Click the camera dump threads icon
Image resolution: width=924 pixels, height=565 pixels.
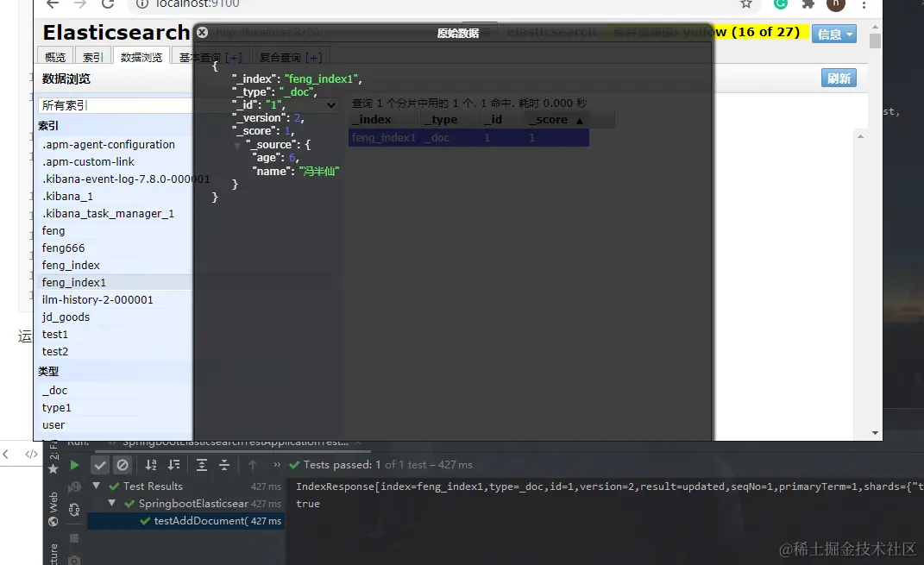pyautogui.click(x=74, y=561)
